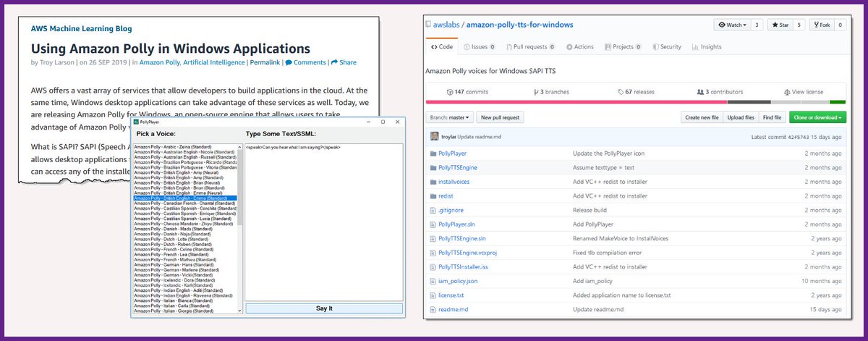Image resolution: width=868 pixels, height=341 pixels.
Task: Click the AWS Machine Learning Blog link
Action: coord(81,29)
